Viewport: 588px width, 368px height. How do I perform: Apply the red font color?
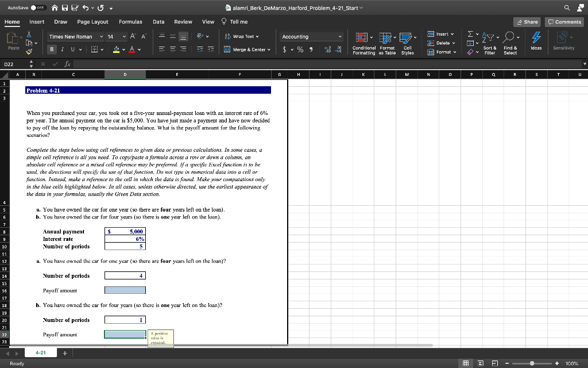pyautogui.click(x=131, y=49)
